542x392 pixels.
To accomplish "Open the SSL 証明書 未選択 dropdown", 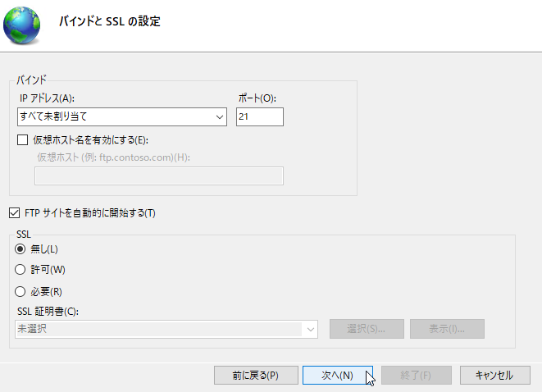I will click(x=166, y=329).
